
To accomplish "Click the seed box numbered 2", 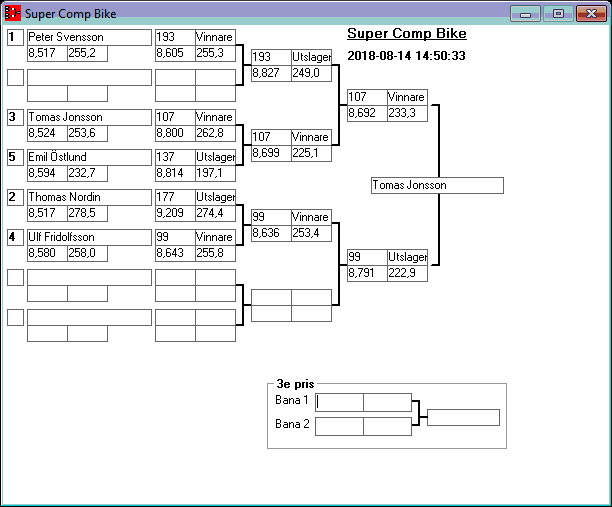I will click(x=15, y=197).
